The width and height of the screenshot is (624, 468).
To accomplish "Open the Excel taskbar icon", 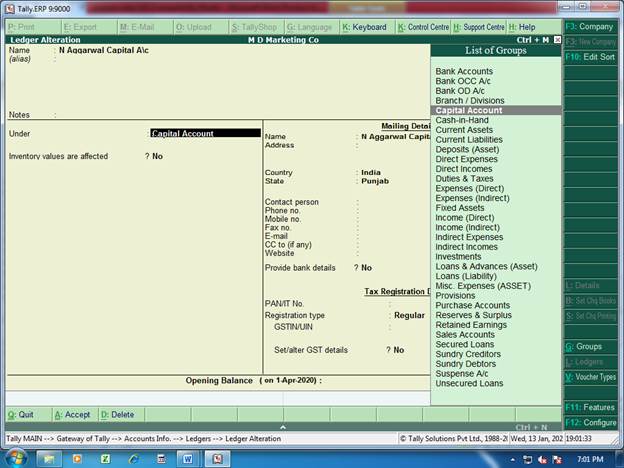I will pyautogui.click(x=105, y=459).
